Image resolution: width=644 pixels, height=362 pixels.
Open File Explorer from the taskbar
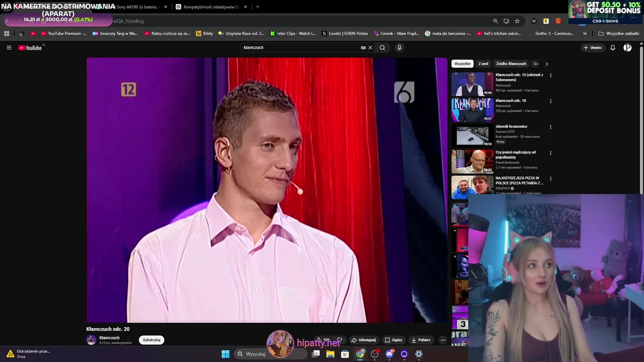pos(331,354)
